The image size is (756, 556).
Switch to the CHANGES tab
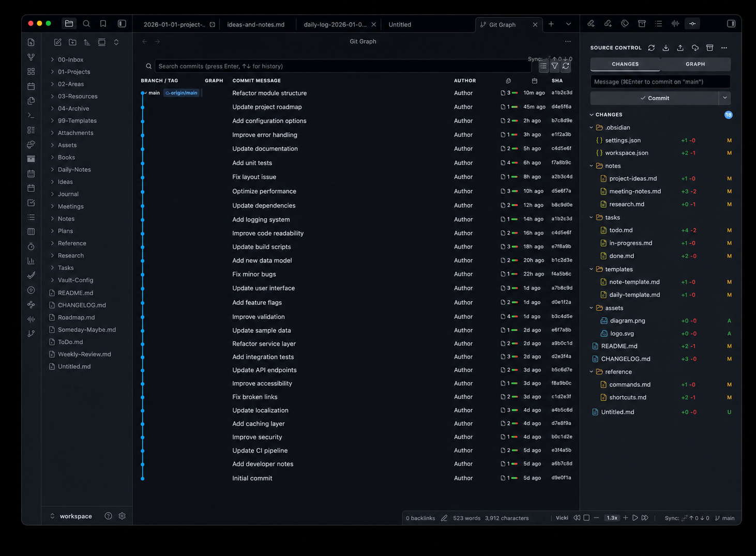pyautogui.click(x=625, y=64)
